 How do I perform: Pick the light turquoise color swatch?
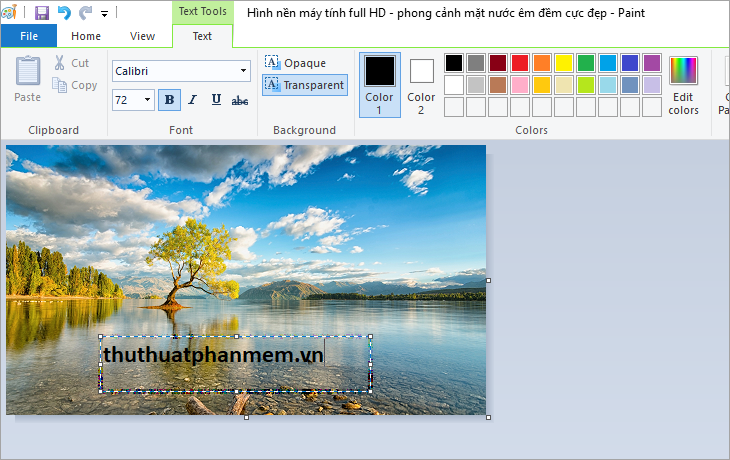[x=608, y=85]
